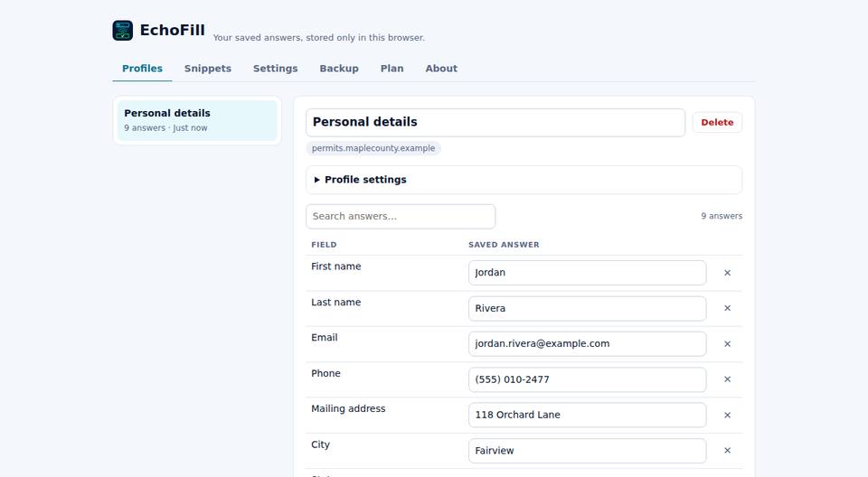Click the 9 answers count label
This screenshot has width=868, height=477.
click(x=722, y=216)
